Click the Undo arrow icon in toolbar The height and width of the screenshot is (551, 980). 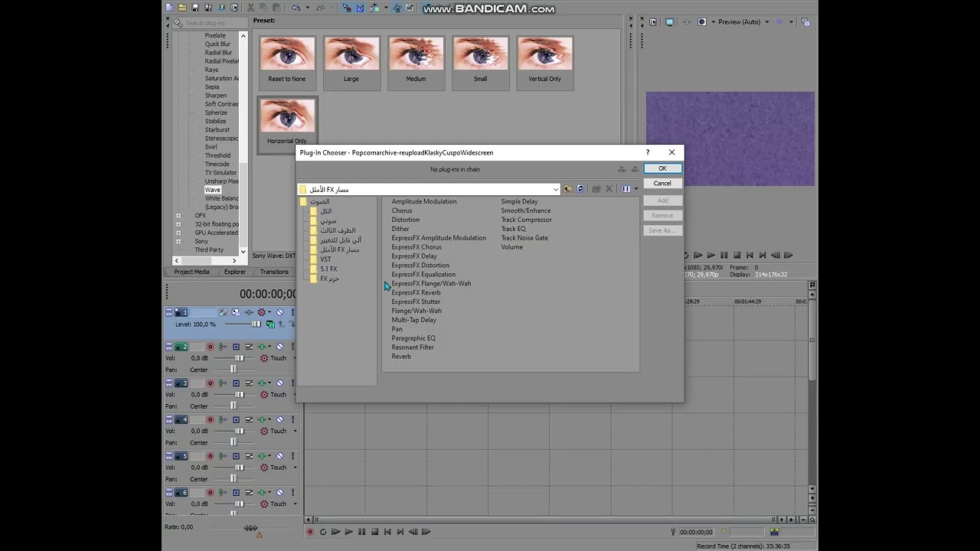296,8
